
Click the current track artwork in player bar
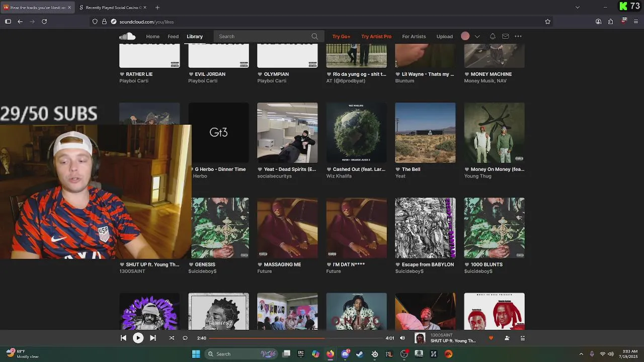point(420,338)
